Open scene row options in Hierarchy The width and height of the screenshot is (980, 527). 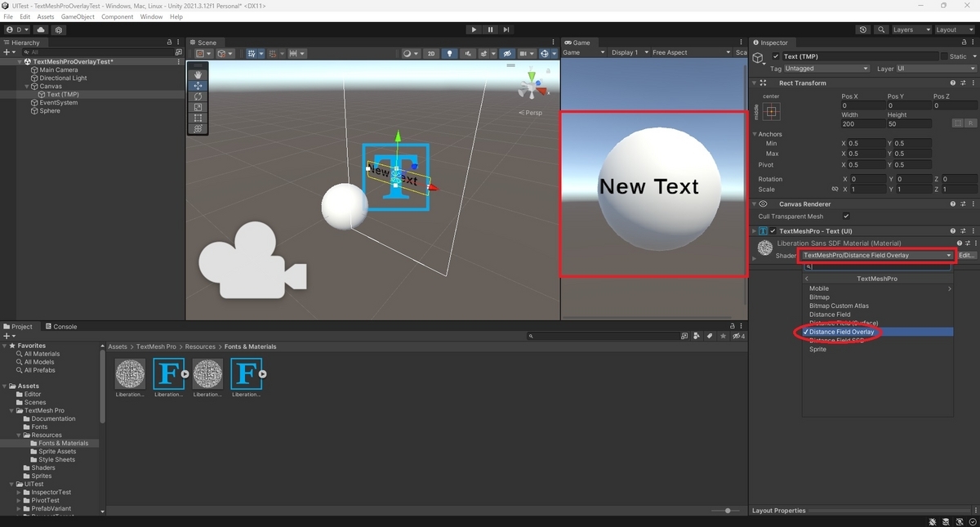(179, 61)
